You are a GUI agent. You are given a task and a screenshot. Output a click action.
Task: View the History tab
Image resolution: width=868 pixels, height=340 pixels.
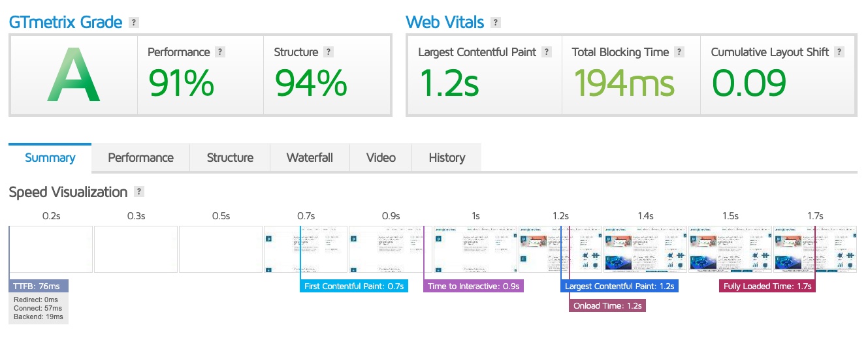447,157
